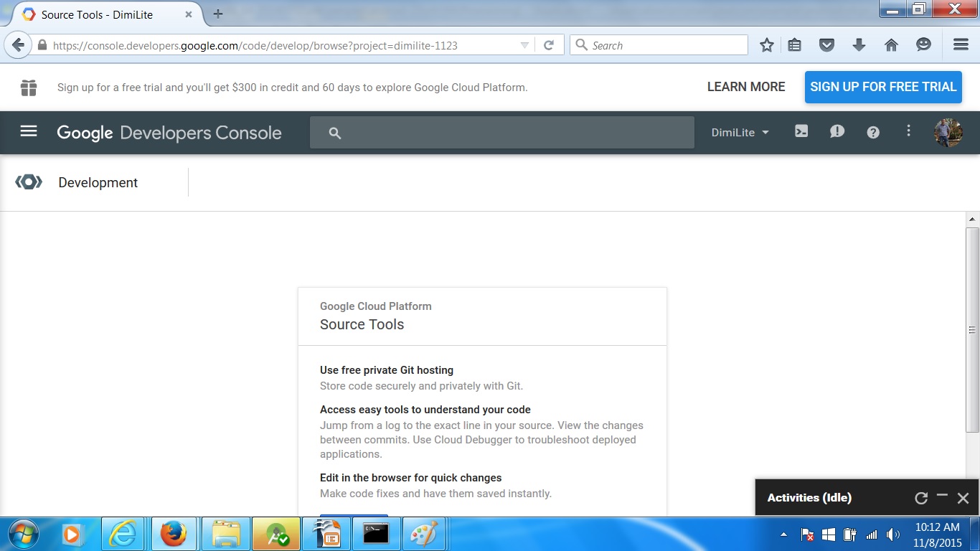Click the padlock site identity icon

pos(42,45)
